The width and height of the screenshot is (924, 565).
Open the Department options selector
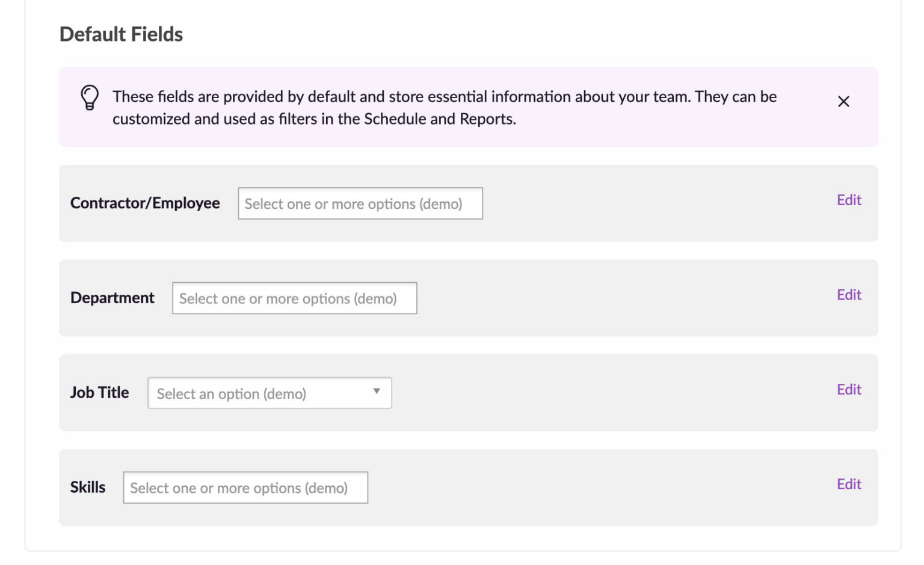click(x=294, y=298)
